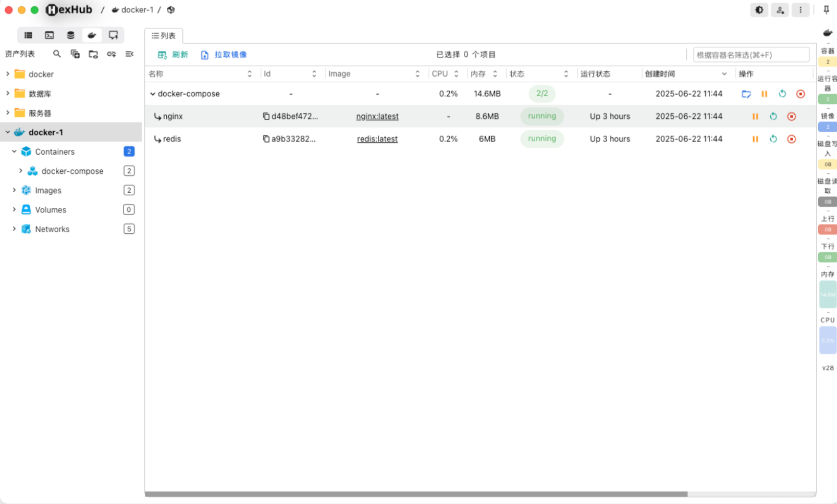
Task: Select the Volumes item in the sidebar
Action: (51, 210)
